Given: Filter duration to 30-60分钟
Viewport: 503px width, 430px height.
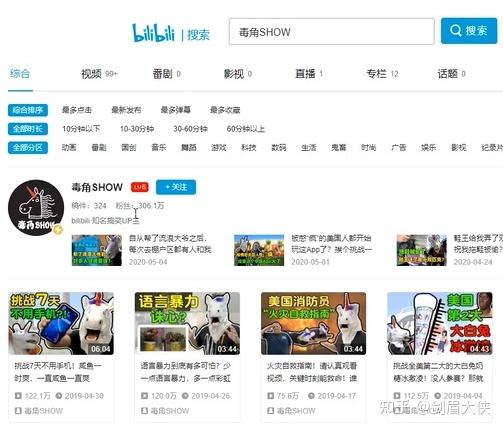Looking at the screenshot, I should click(190, 129).
